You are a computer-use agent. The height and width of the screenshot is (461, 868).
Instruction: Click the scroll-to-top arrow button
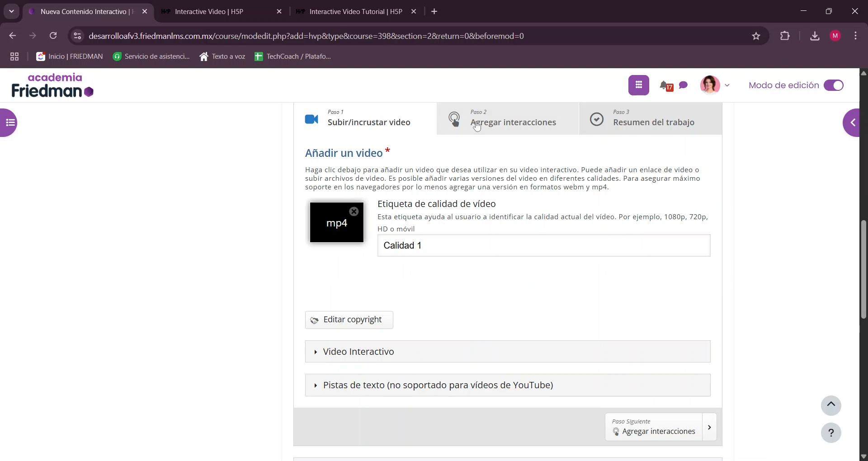click(831, 405)
